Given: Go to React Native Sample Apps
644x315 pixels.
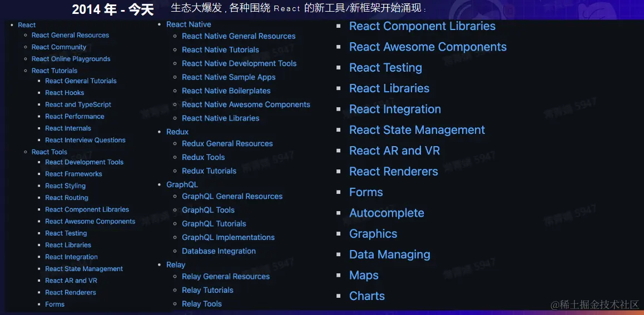Looking at the screenshot, I should (229, 77).
